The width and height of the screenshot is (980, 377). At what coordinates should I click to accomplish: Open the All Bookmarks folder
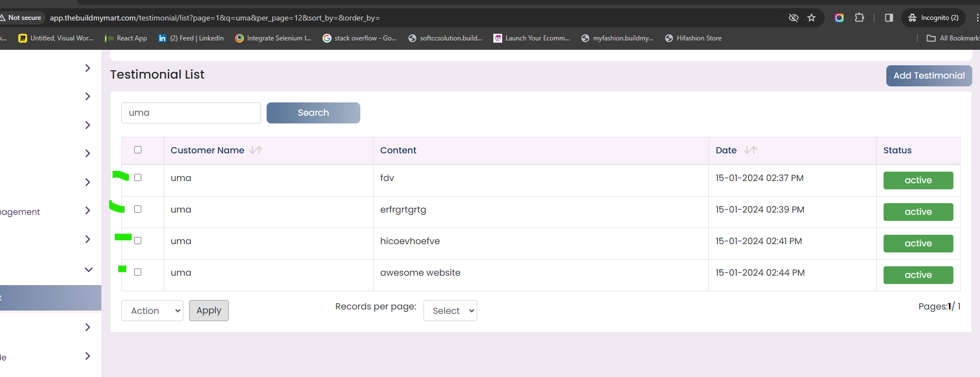(953, 38)
